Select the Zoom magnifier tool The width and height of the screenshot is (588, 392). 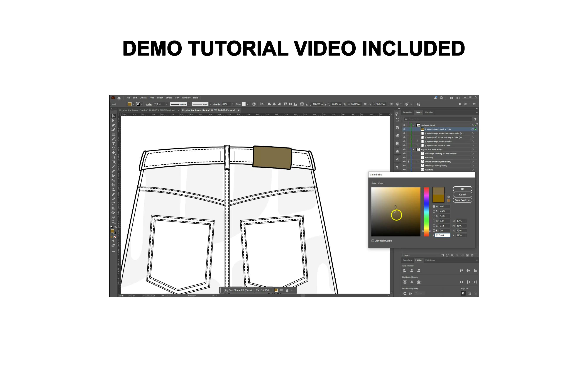(x=113, y=222)
